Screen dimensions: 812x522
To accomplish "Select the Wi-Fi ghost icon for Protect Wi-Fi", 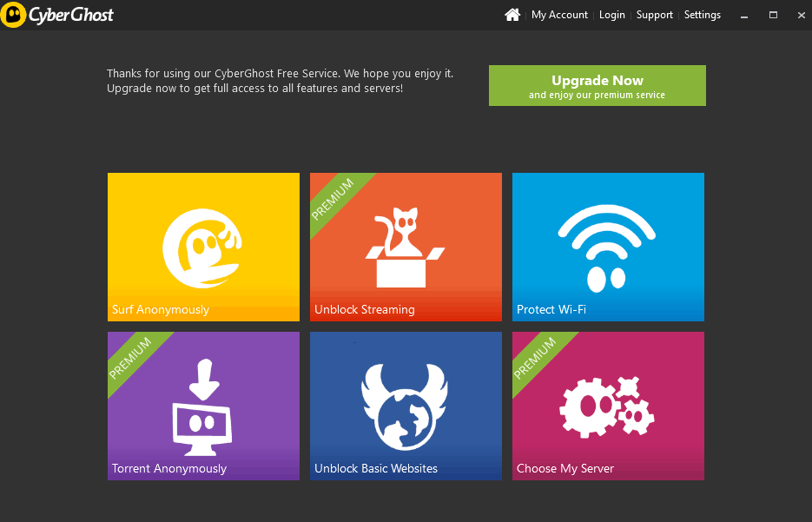I will pyautogui.click(x=607, y=248).
